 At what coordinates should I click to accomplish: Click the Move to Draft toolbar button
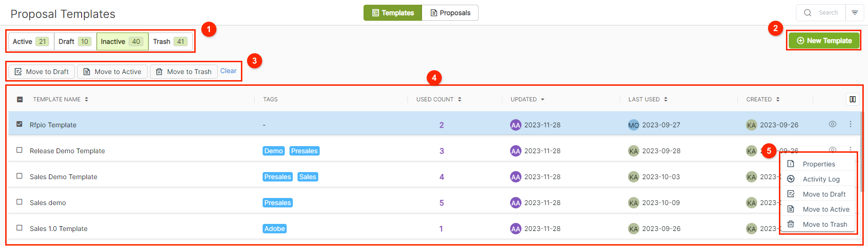(x=42, y=72)
